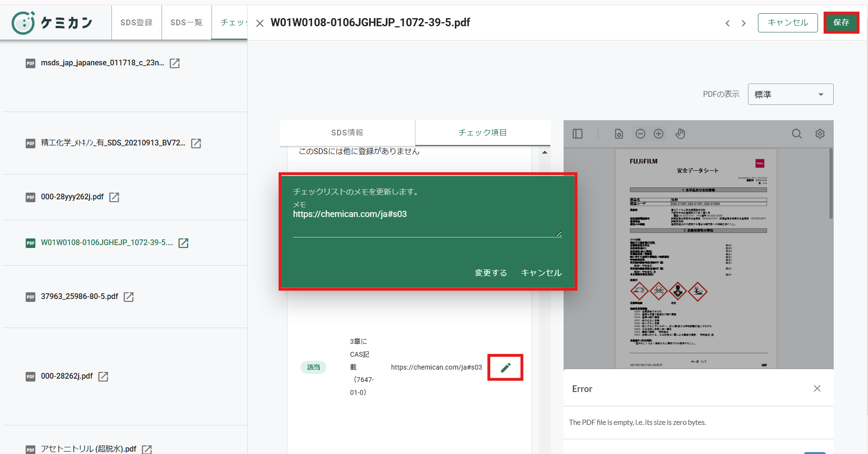Toggle the PDF viewer sidebar panel
Viewport: 868px width, 454px height.
(577, 134)
